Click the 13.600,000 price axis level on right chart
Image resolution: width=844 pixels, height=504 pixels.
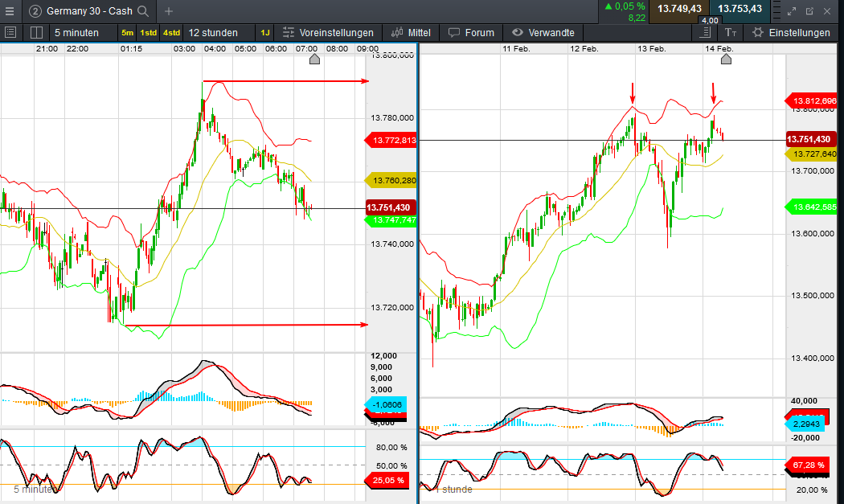tap(812, 234)
